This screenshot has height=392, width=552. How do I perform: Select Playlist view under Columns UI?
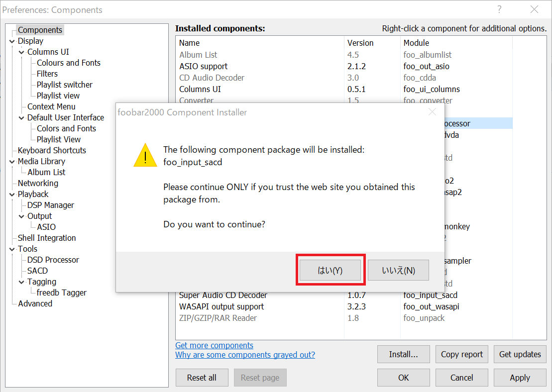coord(58,96)
